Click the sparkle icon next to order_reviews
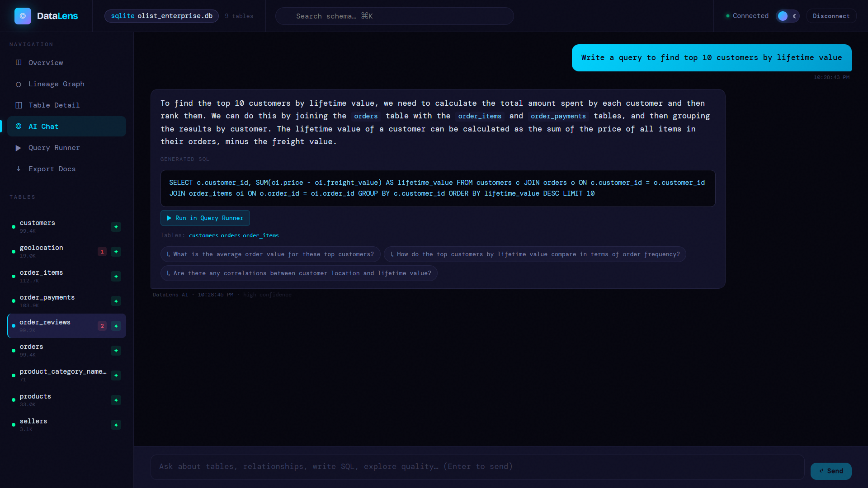Image resolution: width=868 pixels, height=488 pixels. click(x=116, y=326)
